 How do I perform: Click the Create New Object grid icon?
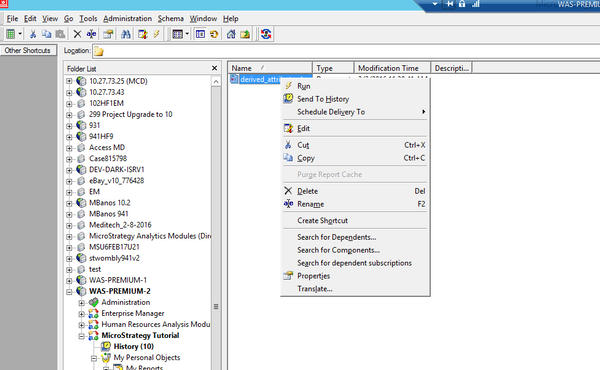(x=10, y=34)
